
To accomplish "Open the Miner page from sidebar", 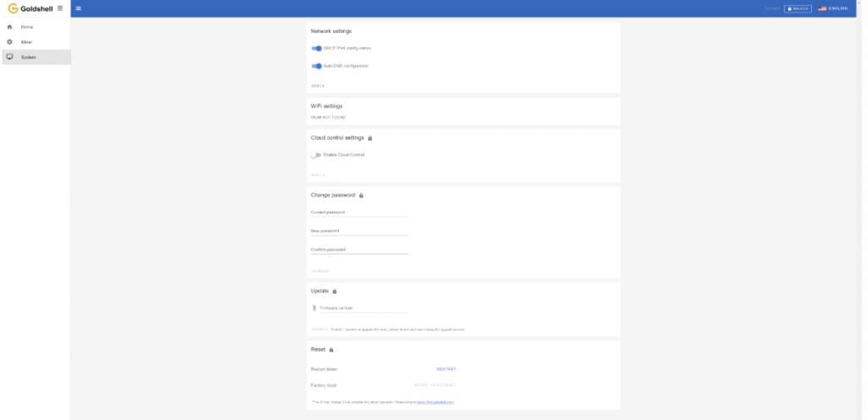I will tap(27, 41).
